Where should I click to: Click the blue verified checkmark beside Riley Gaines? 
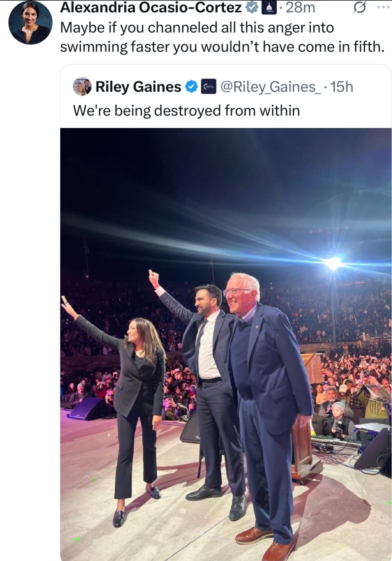coord(192,87)
